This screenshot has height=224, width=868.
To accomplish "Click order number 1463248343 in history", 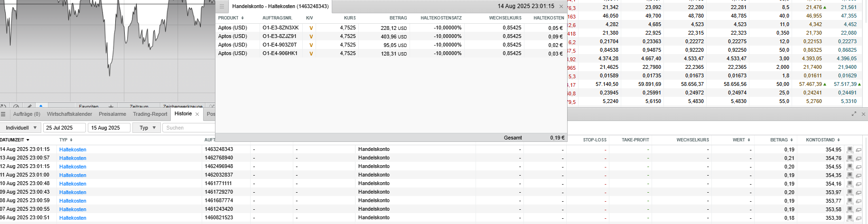I will (x=219, y=149).
